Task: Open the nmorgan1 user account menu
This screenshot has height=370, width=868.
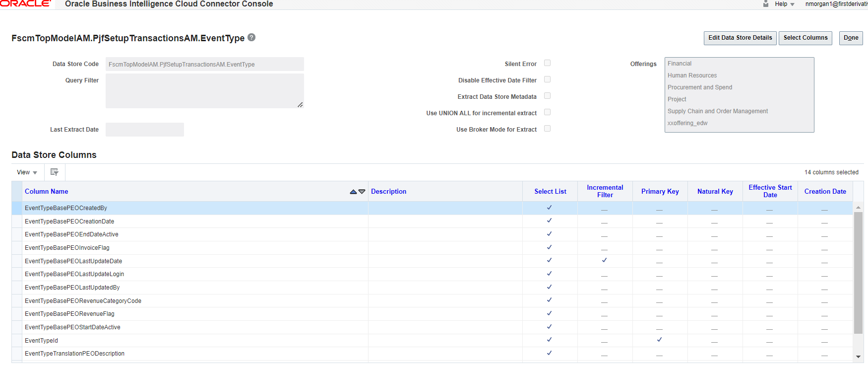Action: coord(836,4)
